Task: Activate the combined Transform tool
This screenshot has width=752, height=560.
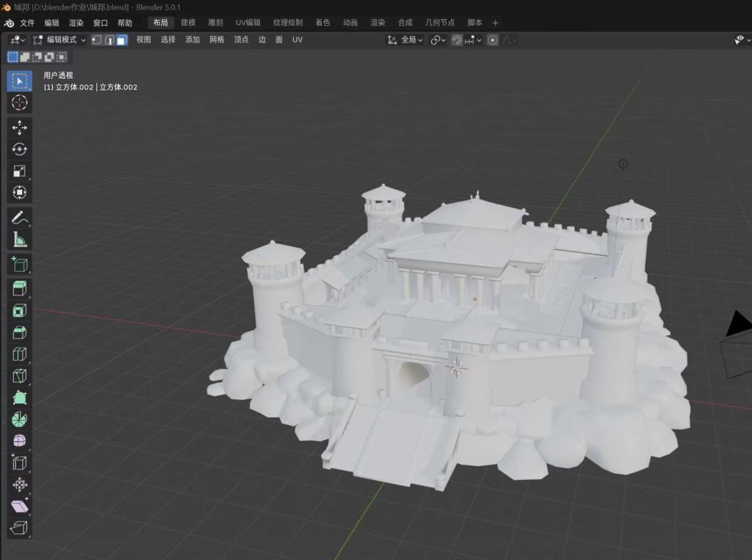Action: point(19,192)
